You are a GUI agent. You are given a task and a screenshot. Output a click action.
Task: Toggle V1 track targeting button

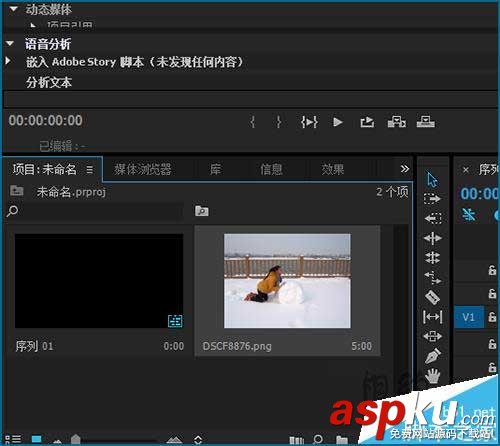coord(469,317)
